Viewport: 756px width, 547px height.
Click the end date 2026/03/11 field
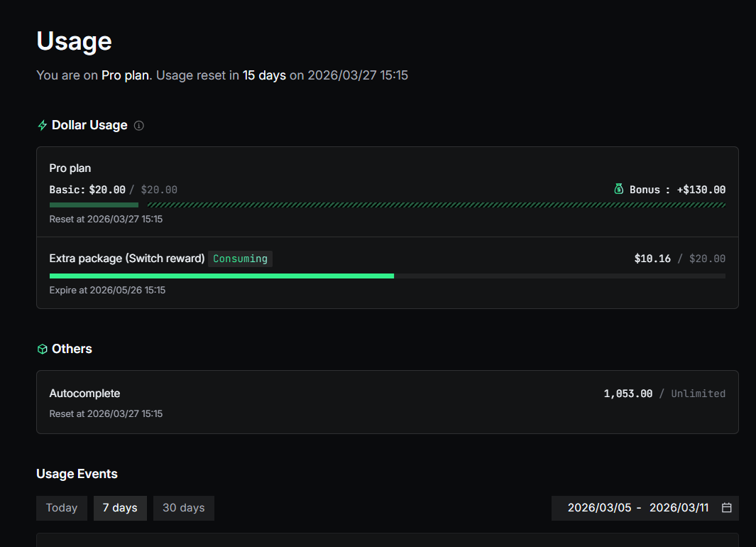coord(679,508)
